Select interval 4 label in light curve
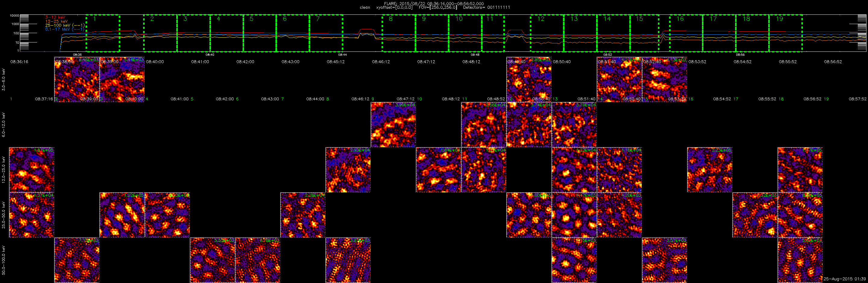 [218, 19]
